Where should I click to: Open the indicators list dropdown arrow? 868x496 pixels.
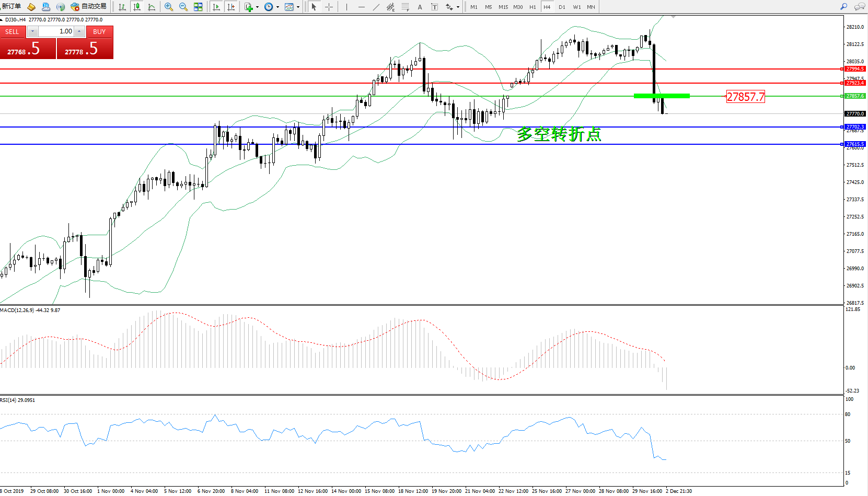coord(257,7)
